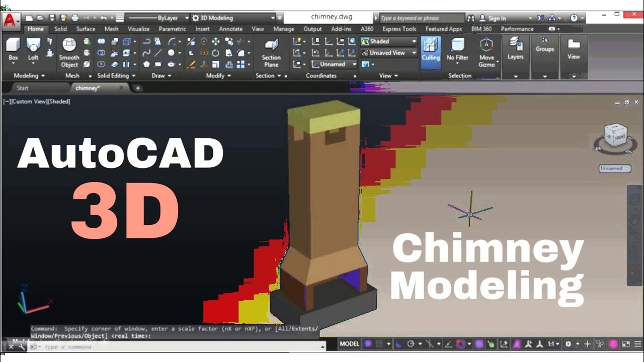Click the Sign In button

(497, 18)
